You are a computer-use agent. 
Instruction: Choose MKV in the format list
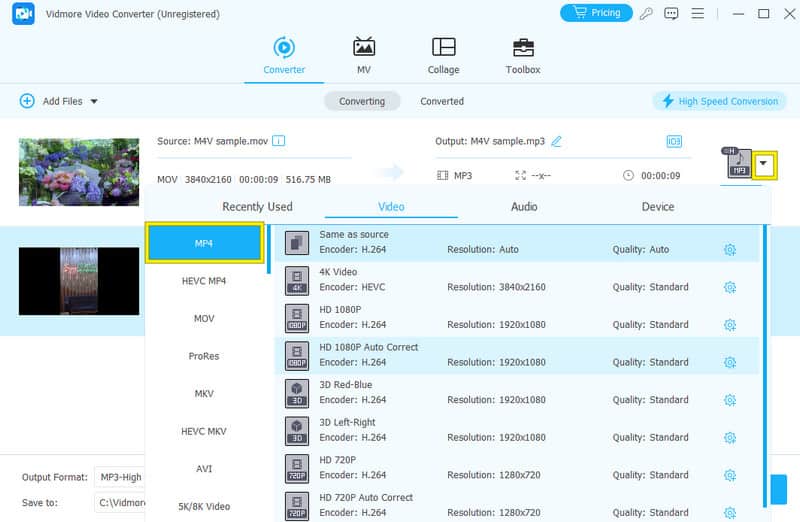click(x=204, y=394)
